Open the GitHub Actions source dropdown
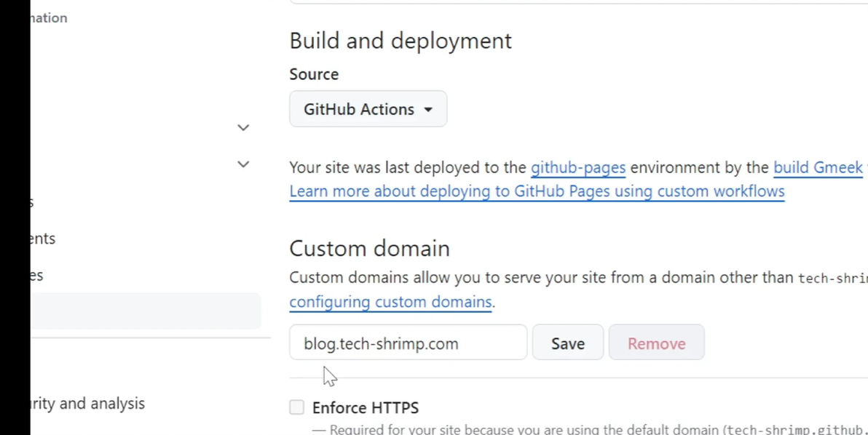868x435 pixels. pos(368,109)
